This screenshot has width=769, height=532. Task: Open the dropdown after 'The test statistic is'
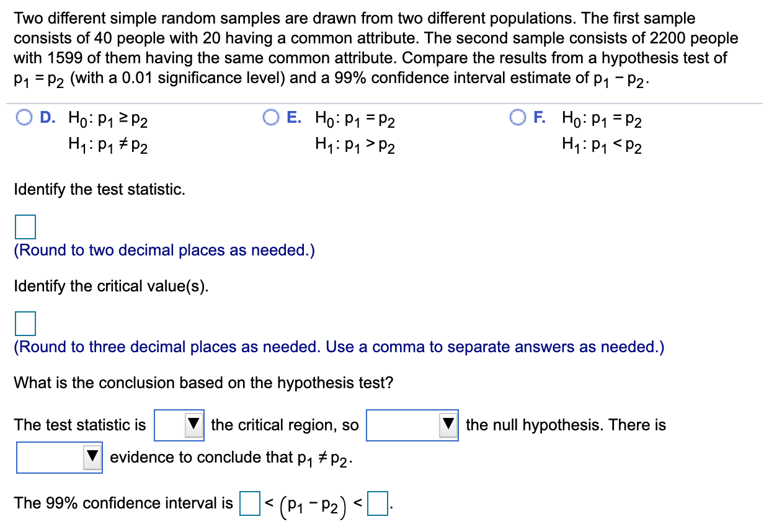tap(179, 425)
